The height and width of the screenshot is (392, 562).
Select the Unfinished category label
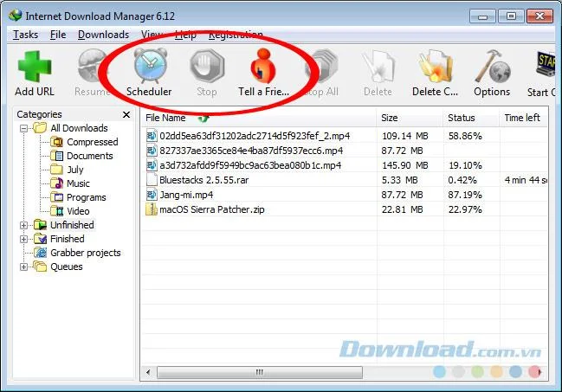coord(72,225)
